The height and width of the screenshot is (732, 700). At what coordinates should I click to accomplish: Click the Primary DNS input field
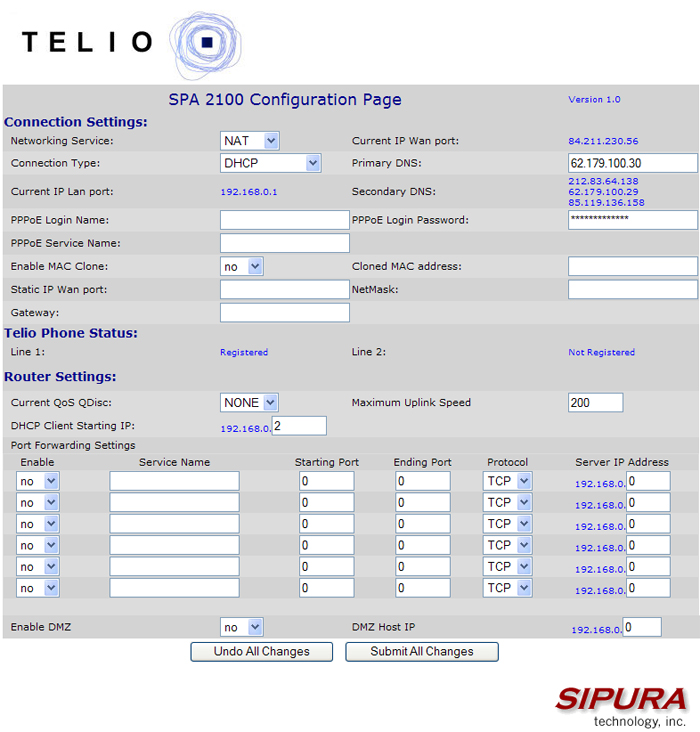click(x=633, y=163)
